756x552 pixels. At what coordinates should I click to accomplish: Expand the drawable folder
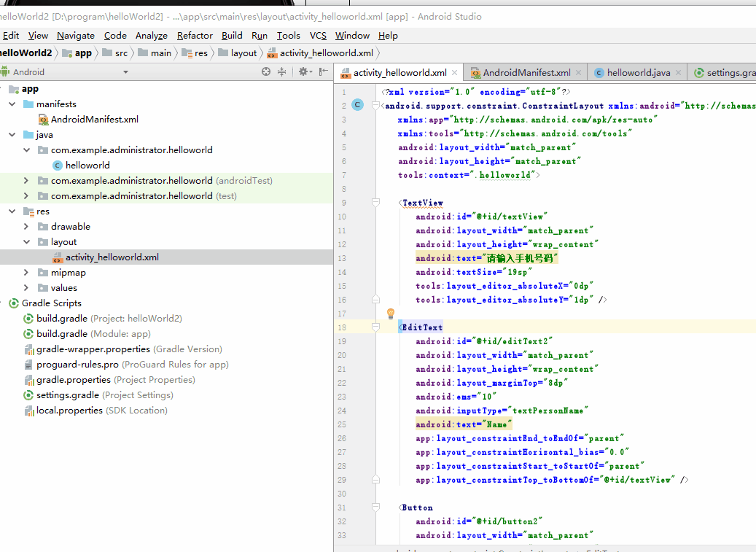pos(26,227)
